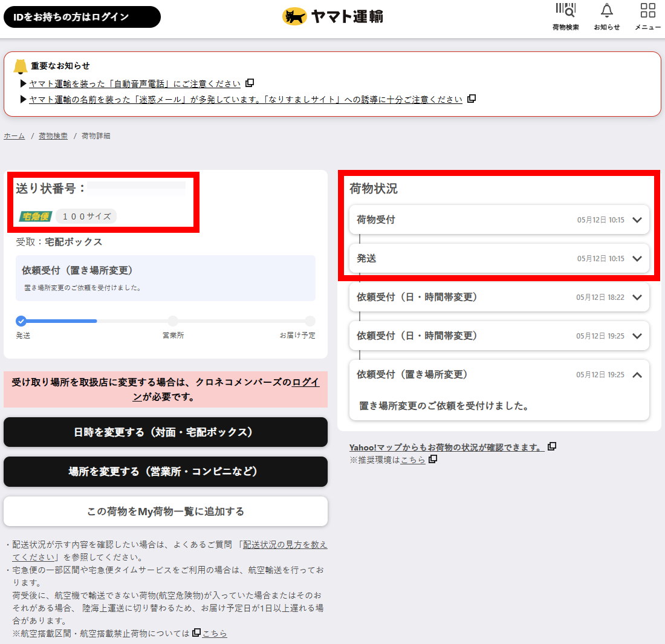
Task: Click external-link icon after 自動音声電話 notice
Action: 250,83
